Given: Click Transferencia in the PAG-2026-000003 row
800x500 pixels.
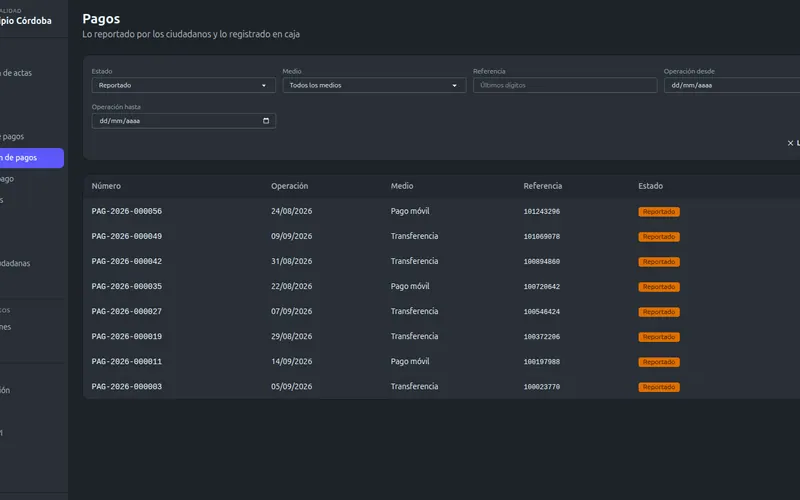Looking at the screenshot, I should click(414, 386).
